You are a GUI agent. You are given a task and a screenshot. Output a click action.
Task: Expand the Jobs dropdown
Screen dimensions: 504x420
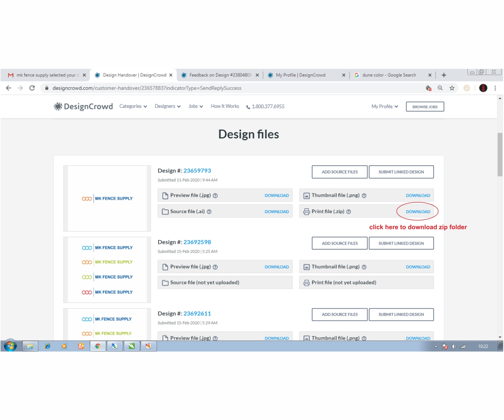[196, 107]
